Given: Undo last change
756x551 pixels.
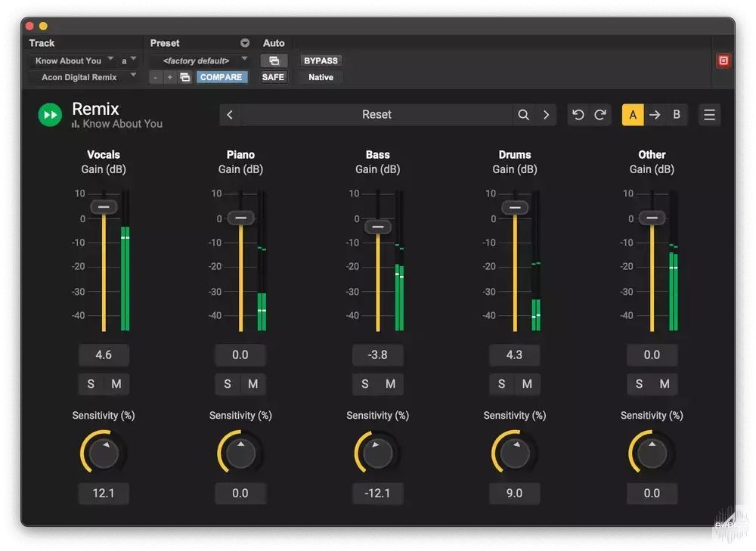Looking at the screenshot, I should [x=578, y=115].
